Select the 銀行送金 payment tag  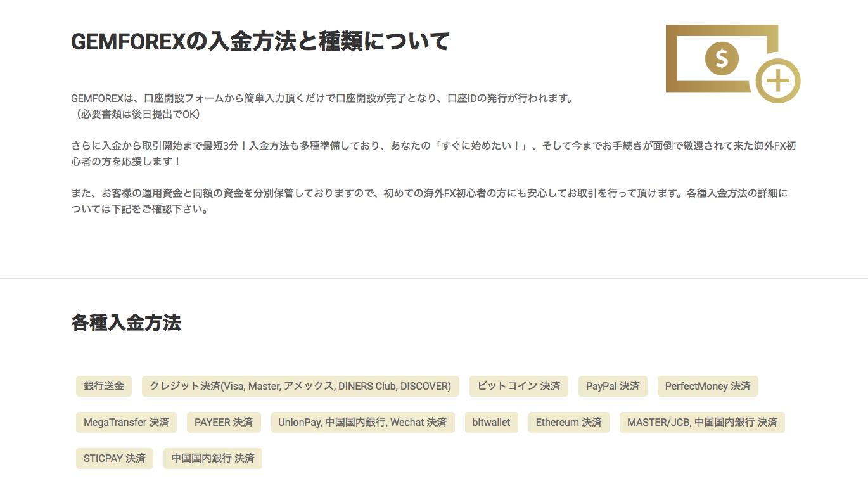tap(104, 386)
